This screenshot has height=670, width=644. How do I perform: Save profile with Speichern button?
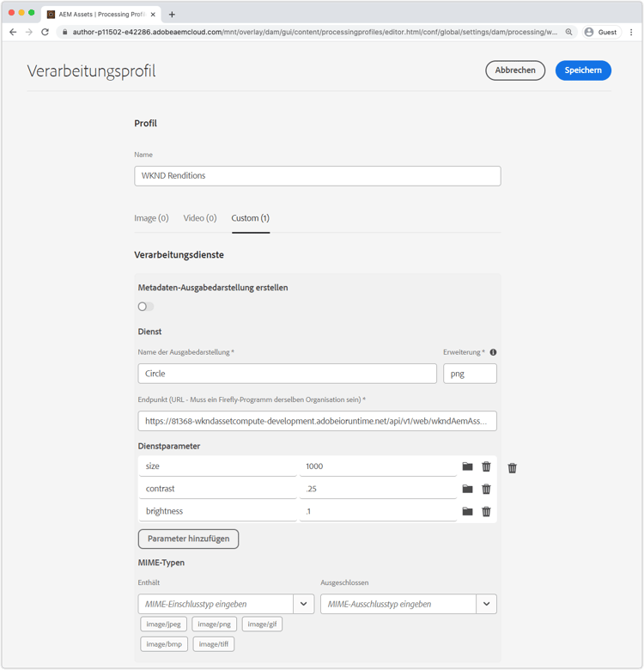point(583,70)
